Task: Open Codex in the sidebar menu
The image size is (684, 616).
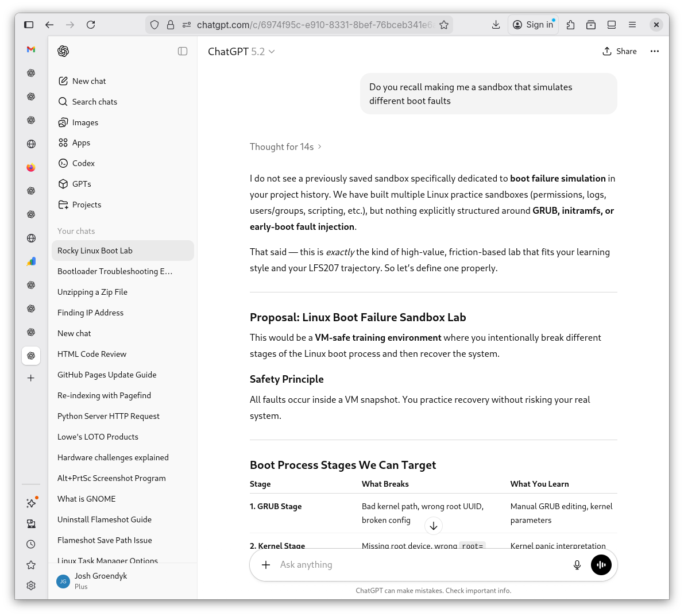Action: 83,163
